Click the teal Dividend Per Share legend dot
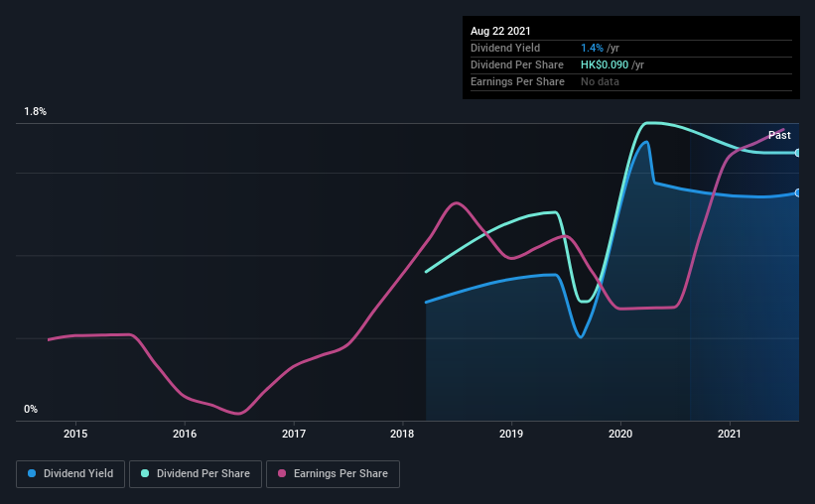This screenshot has height=504, width=815. pyautogui.click(x=145, y=473)
